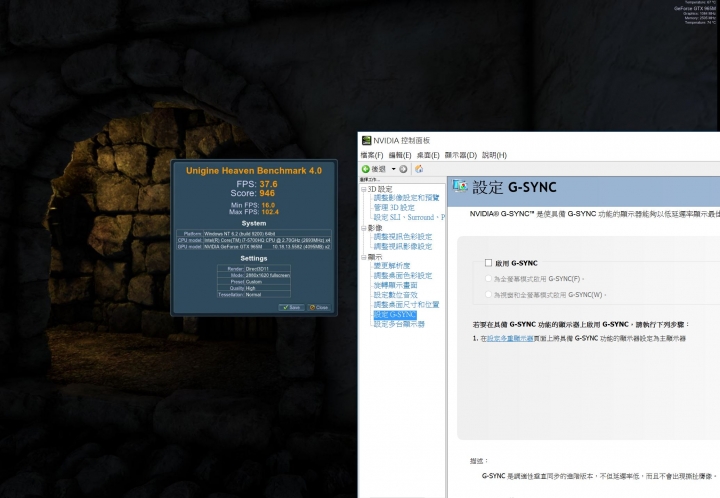720x498 pixels.
Task: Open the 編輯(E) menu
Action: click(400, 155)
